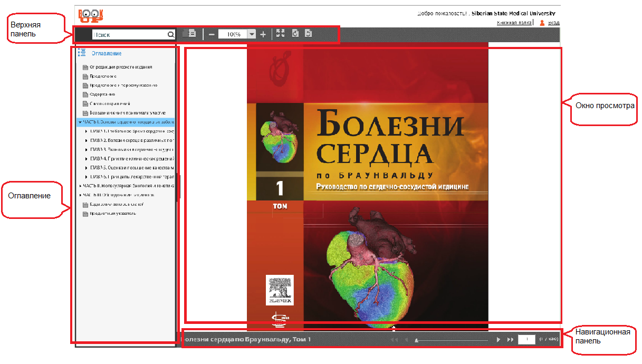Open ГЛАВА 4 Принятие клинических решений chapter
Image resolution: width=642 pixels, height=364 pixels.
132,158
